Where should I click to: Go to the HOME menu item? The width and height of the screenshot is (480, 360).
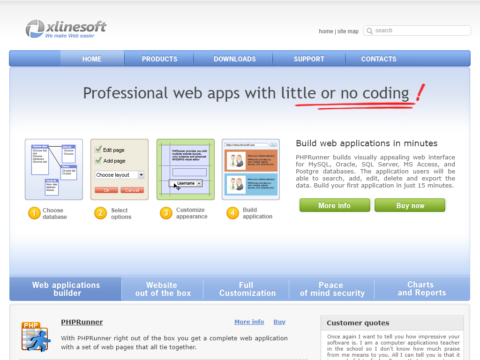[x=92, y=59]
